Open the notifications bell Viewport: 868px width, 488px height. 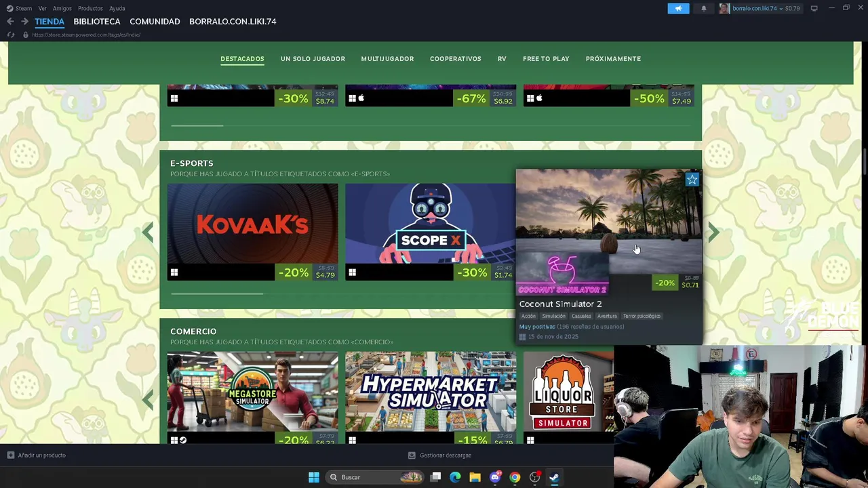pos(704,8)
